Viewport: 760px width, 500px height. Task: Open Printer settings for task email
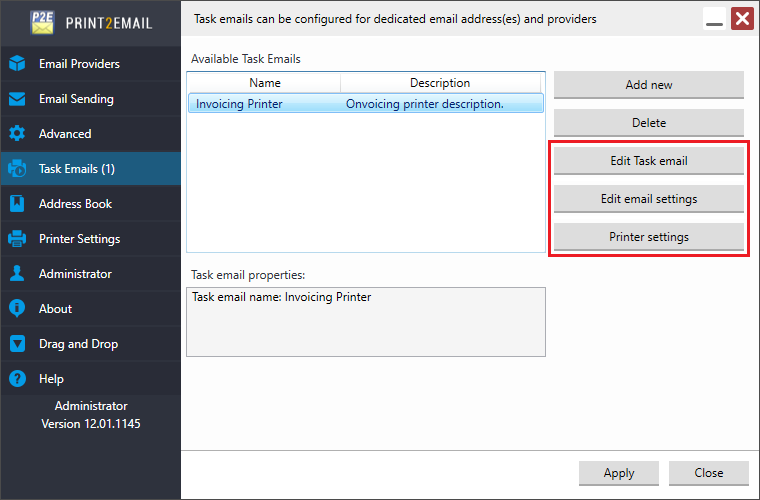pyautogui.click(x=649, y=237)
